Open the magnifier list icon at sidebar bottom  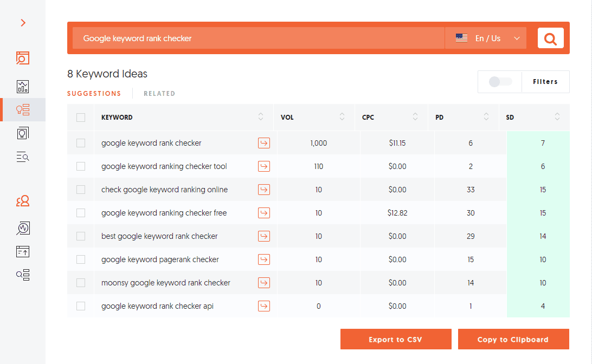tap(23, 275)
